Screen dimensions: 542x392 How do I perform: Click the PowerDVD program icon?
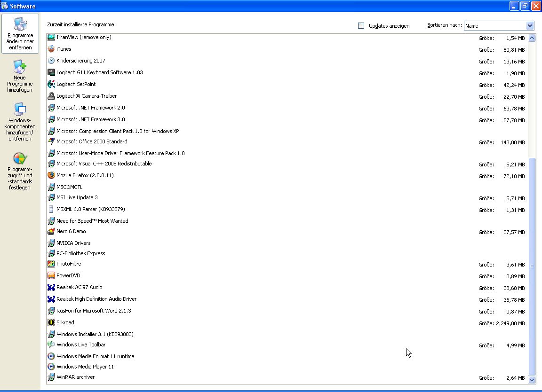click(51, 275)
